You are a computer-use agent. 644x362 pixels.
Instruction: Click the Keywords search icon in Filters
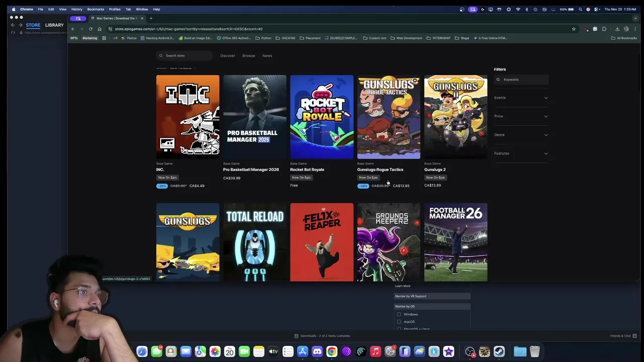pyautogui.click(x=498, y=79)
